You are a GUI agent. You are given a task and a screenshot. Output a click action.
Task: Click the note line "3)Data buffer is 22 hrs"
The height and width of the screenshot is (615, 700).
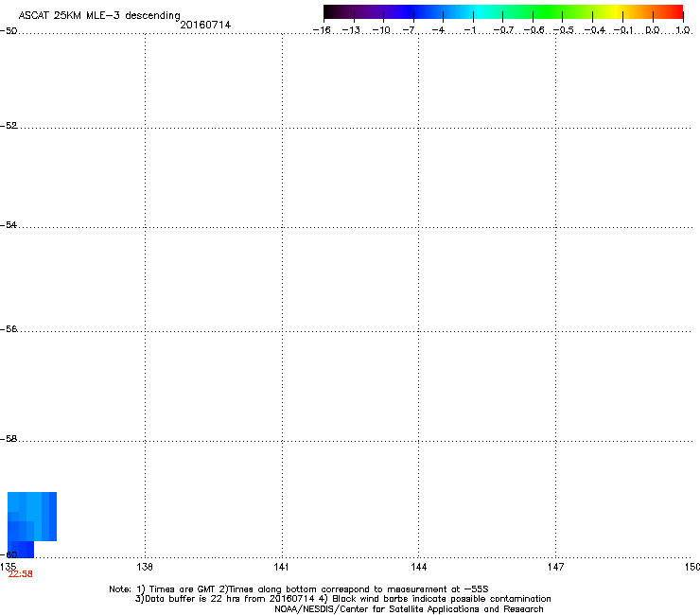coord(342,599)
